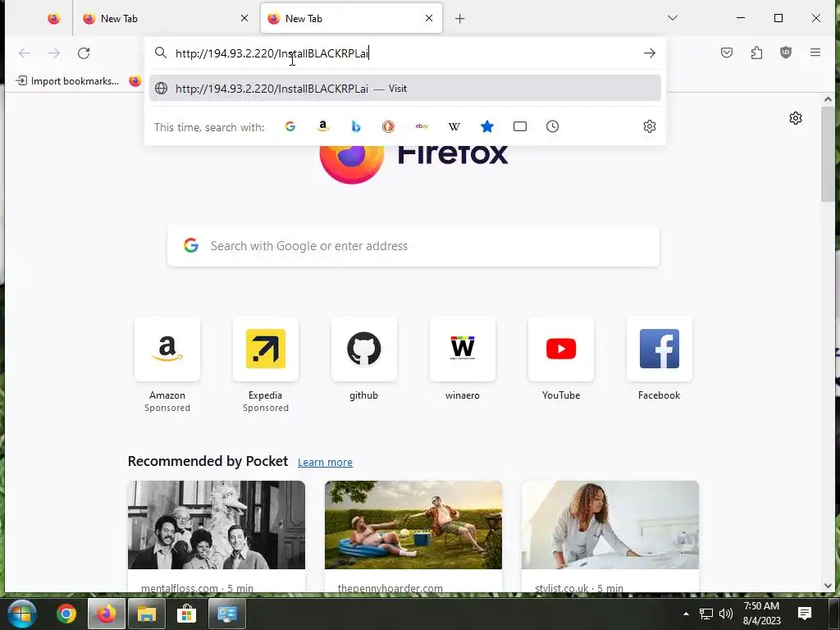Screen dimensions: 840x630
Task: Follow the Learn more Pocket link
Action: (325, 463)
